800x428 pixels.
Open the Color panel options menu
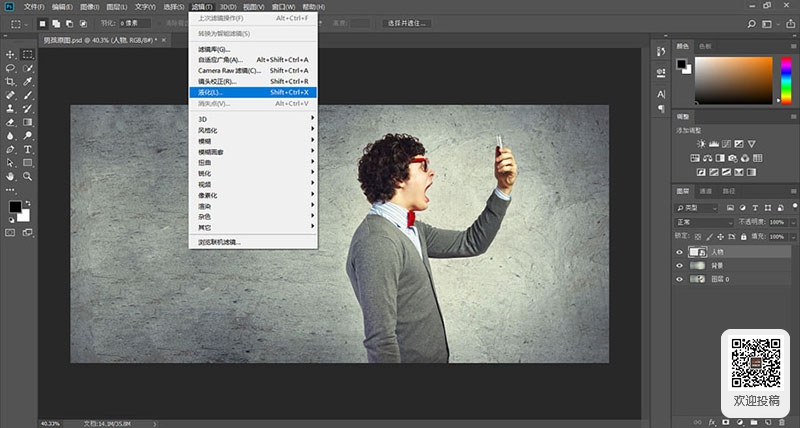click(x=793, y=46)
